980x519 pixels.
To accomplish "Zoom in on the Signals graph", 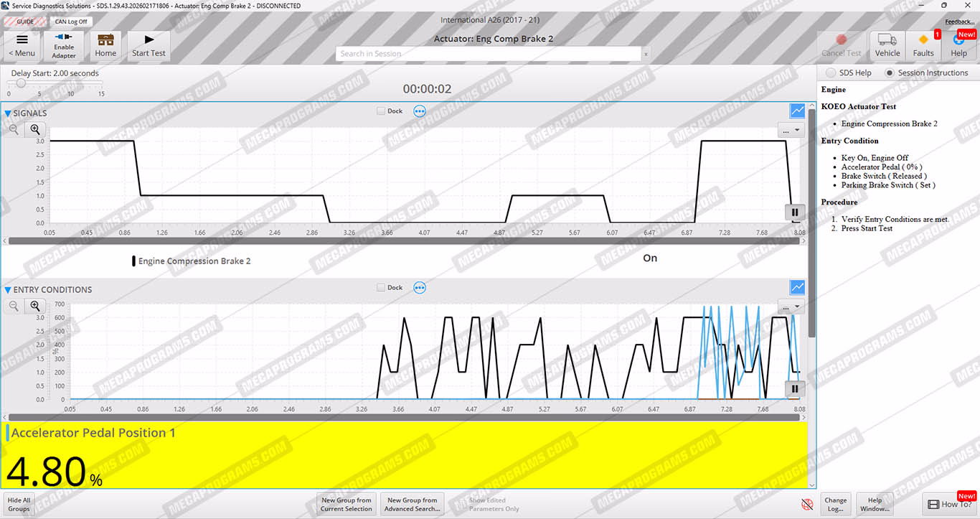I will pyautogui.click(x=34, y=130).
